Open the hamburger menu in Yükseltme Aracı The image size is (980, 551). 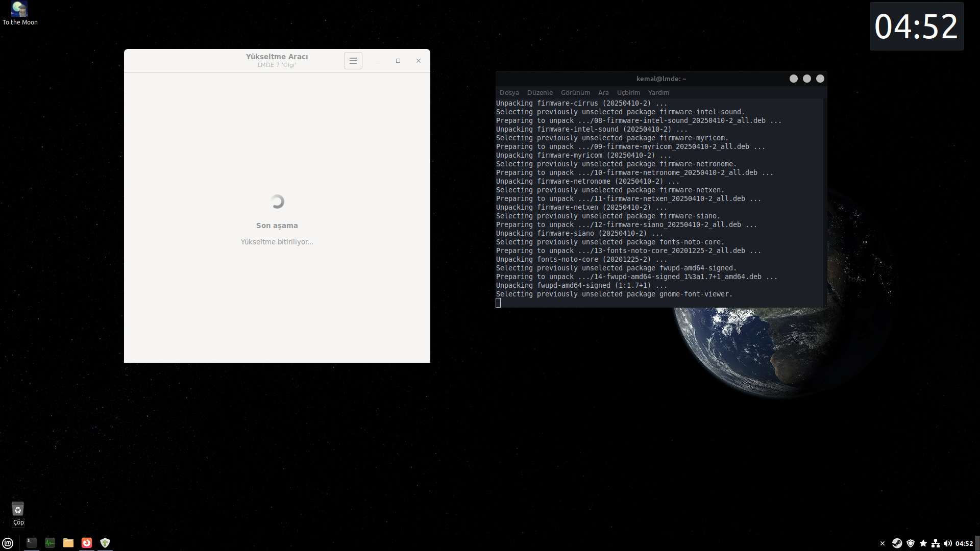click(x=353, y=61)
